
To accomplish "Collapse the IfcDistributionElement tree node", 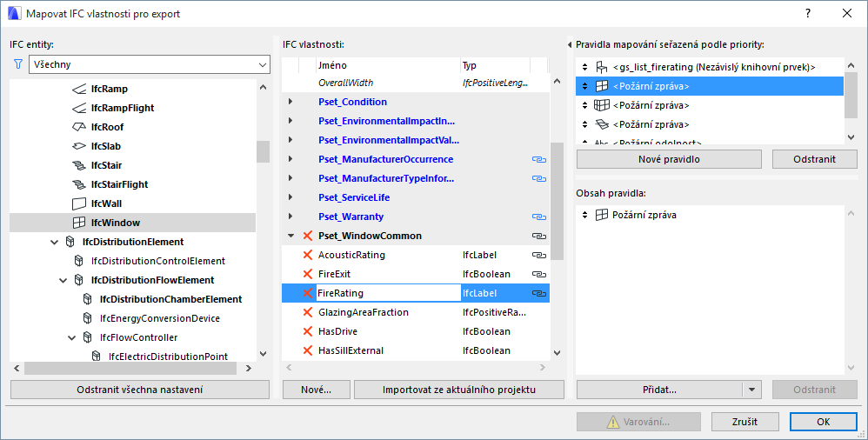I will point(55,242).
